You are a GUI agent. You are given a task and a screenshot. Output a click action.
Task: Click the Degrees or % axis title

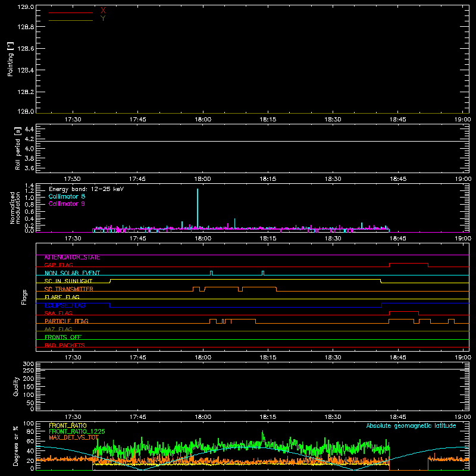[16, 446]
